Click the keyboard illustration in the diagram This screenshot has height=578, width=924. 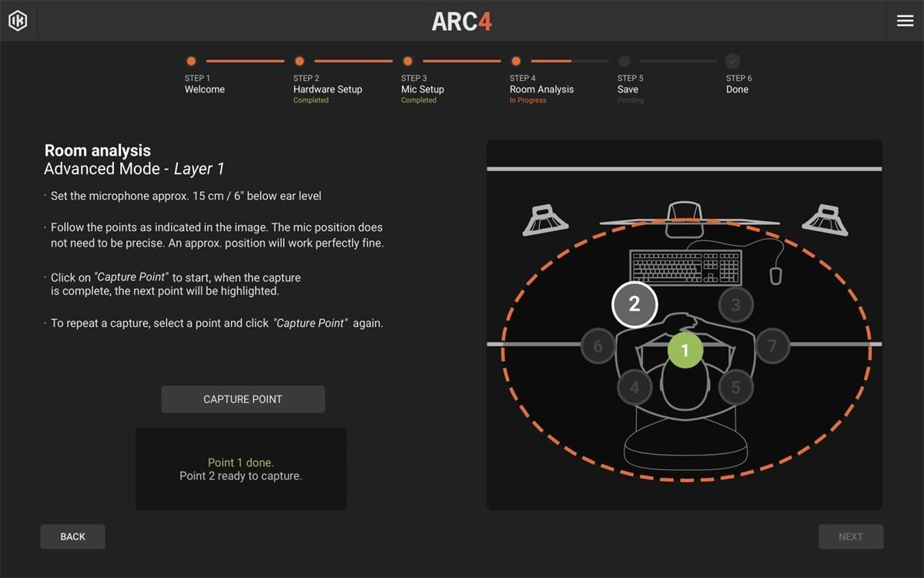(685, 267)
